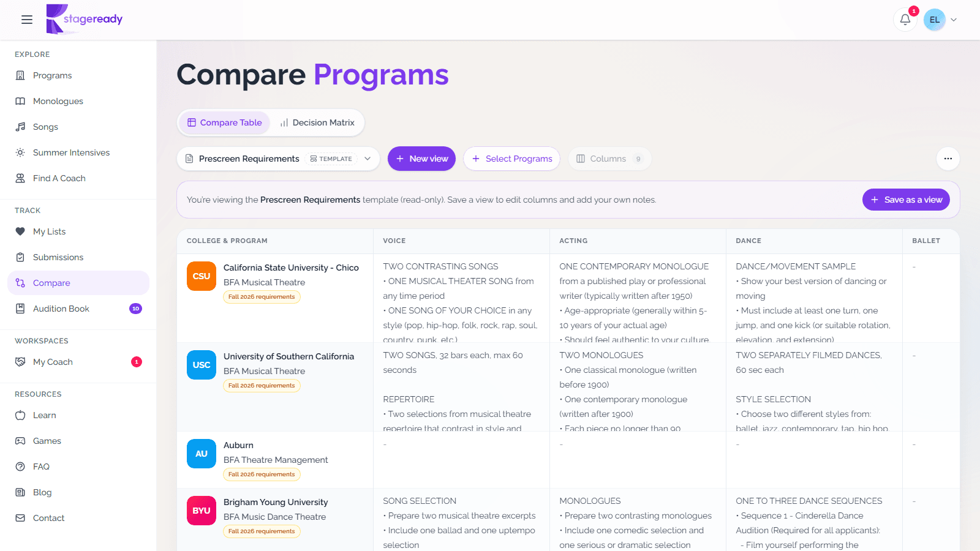
Task: Click the Compare sidebar icon
Action: [x=20, y=283]
